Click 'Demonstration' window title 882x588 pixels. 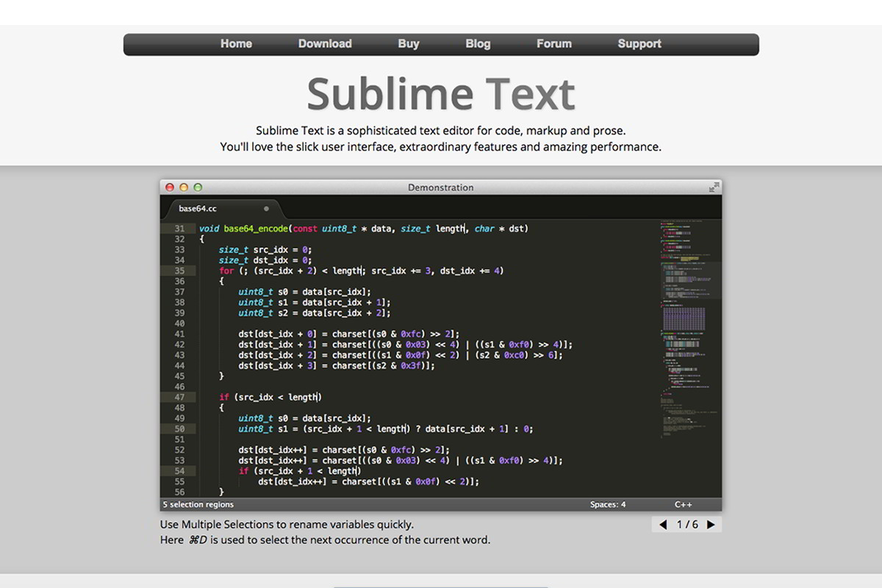click(441, 187)
